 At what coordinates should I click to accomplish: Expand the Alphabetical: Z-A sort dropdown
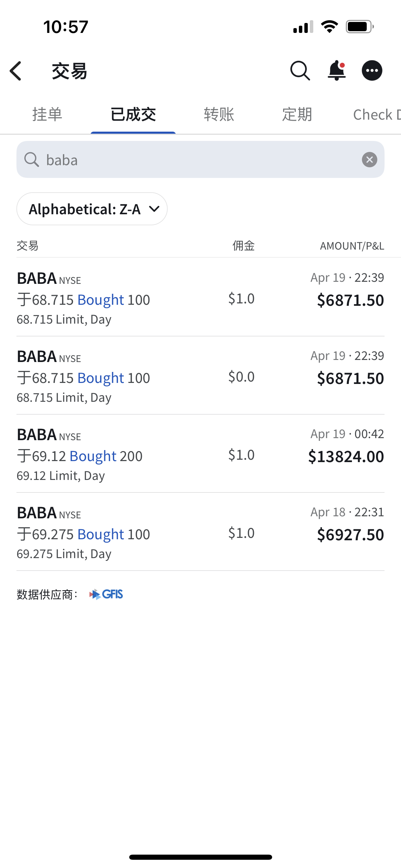pyautogui.click(x=92, y=209)
